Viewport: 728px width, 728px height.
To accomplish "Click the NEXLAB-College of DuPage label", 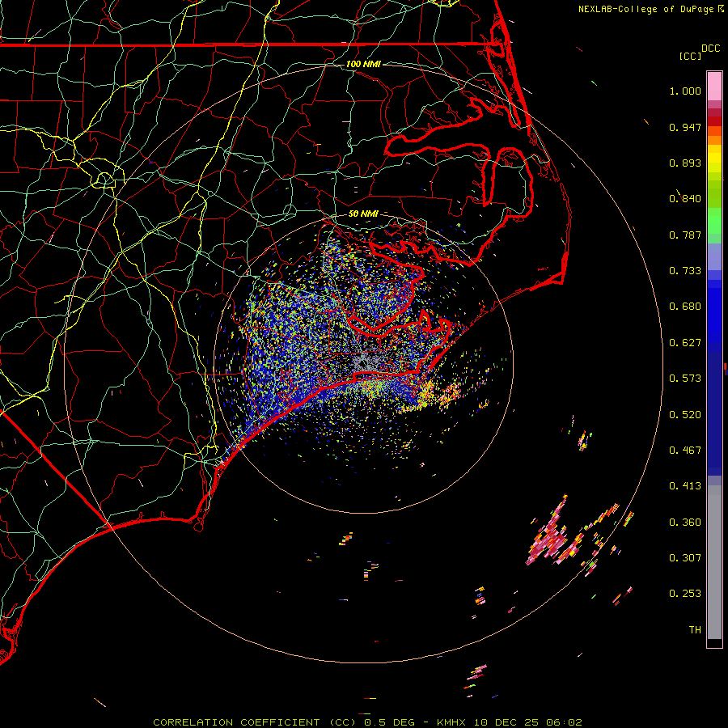I will pyautogui.click(x=645, y=9).
